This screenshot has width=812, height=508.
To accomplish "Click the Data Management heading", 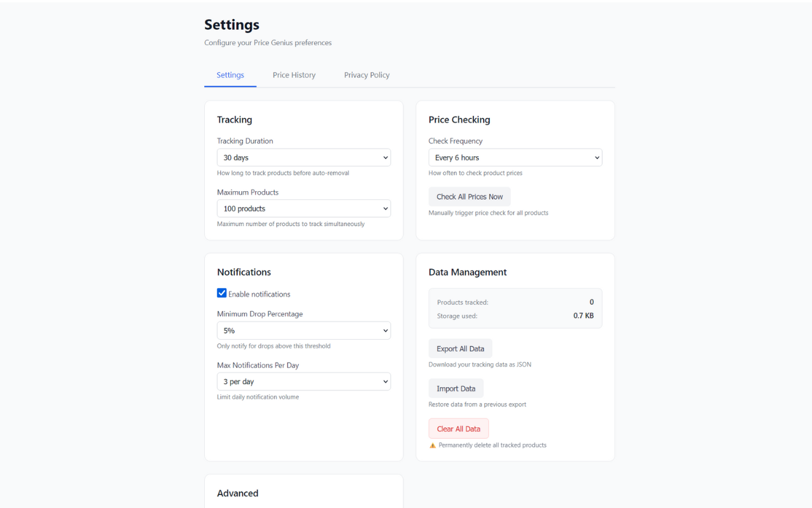I will (468, 272).
